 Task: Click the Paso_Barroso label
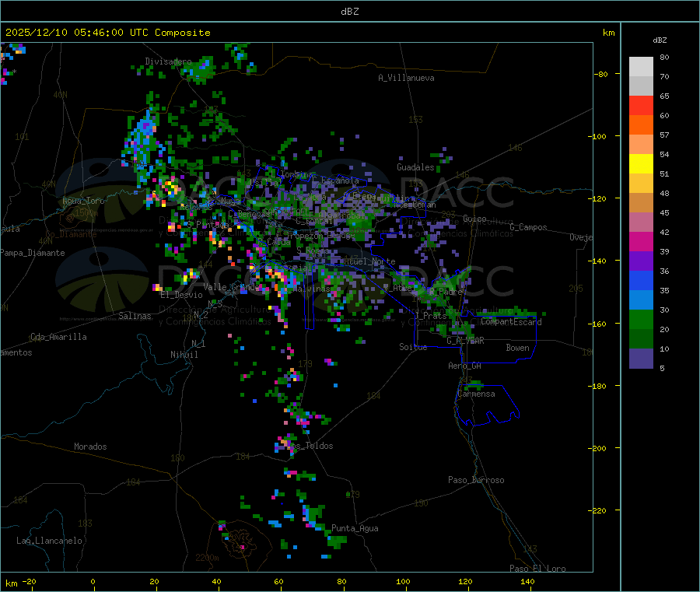pos(476,480)
